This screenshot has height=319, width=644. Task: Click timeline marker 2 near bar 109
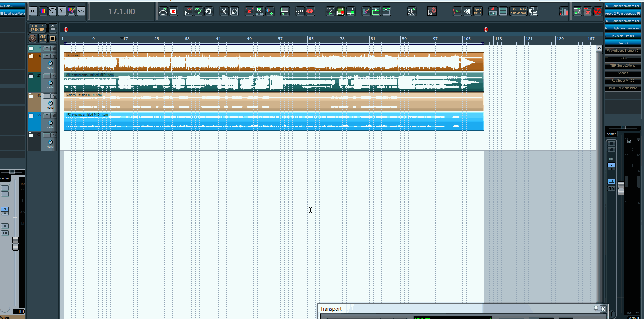pyautogui.click(x=486, y=30)
